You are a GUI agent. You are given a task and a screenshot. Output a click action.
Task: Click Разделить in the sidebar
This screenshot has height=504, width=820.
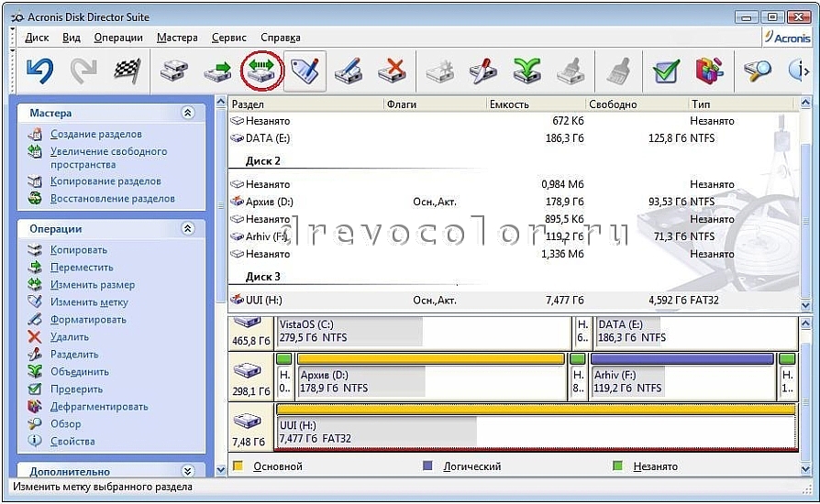74,354
